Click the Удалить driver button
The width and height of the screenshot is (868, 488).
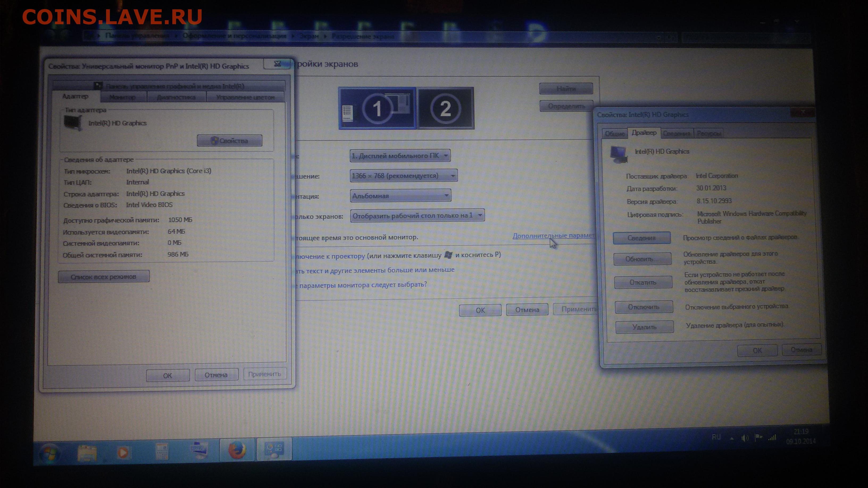pyautogui.click(x=644, y=327)
